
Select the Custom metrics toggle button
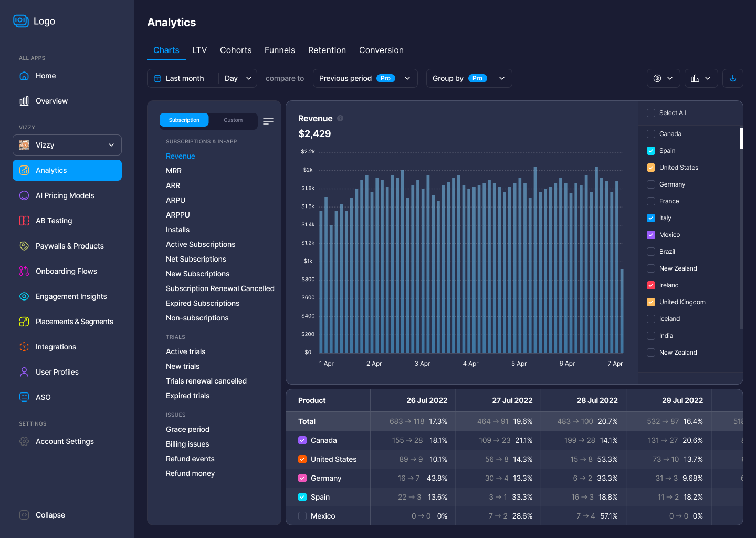(x=233, y=120)
